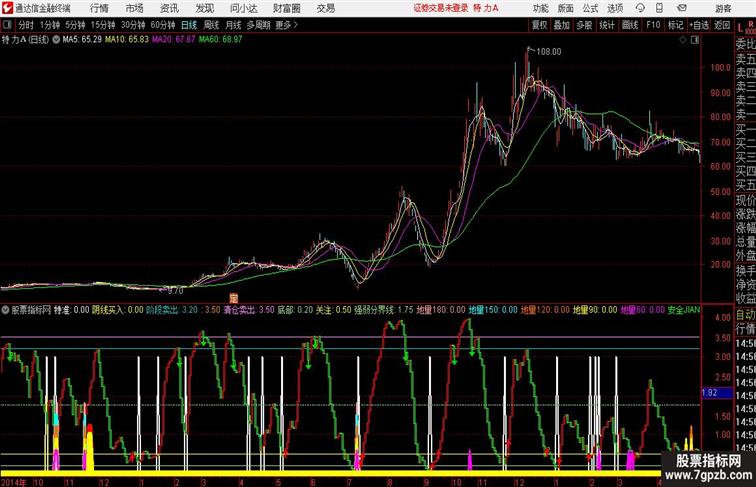Screen dimensions: 756x487
Task: Expand the 股票指标网 sub-indicator dropdown arrow
Action: point(5,310)
